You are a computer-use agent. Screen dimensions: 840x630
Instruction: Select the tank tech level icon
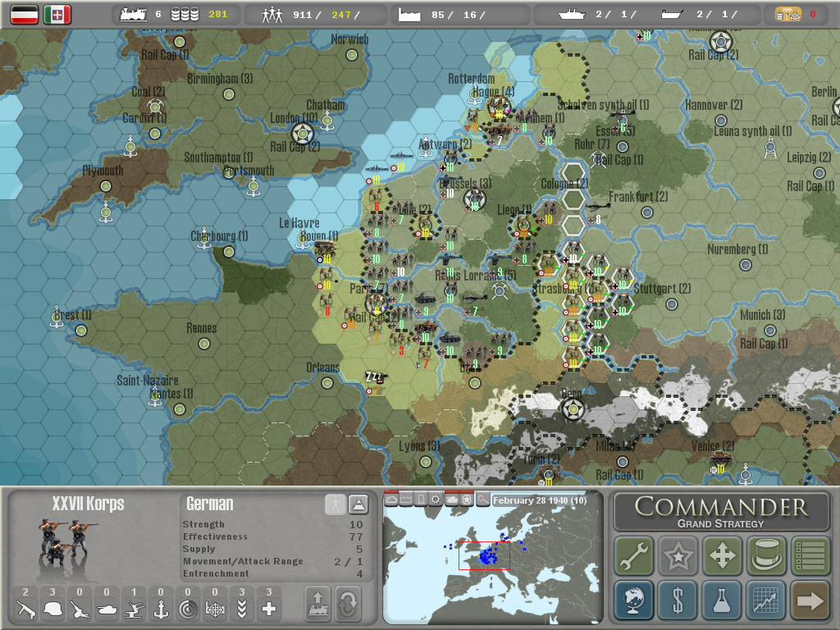tap(107, 609)
